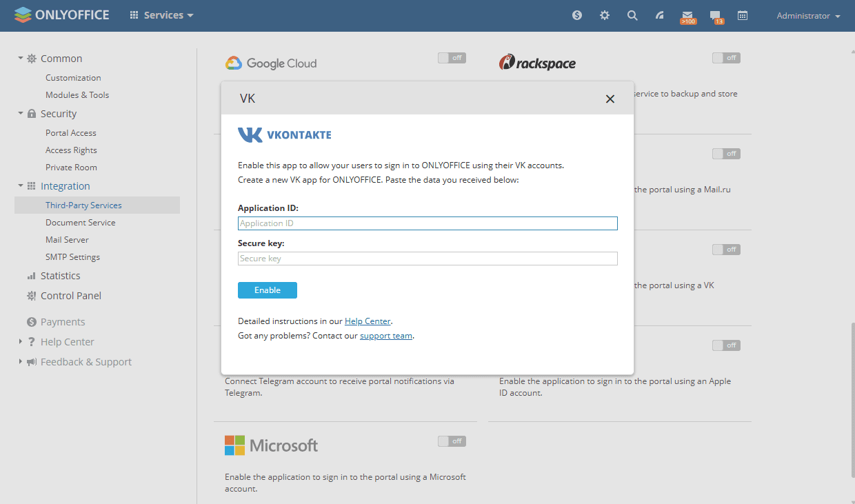Toggle the Apple ID service switch
Image resolution: width=855 pixels, height=504 pixels.
tap(726, 345)
